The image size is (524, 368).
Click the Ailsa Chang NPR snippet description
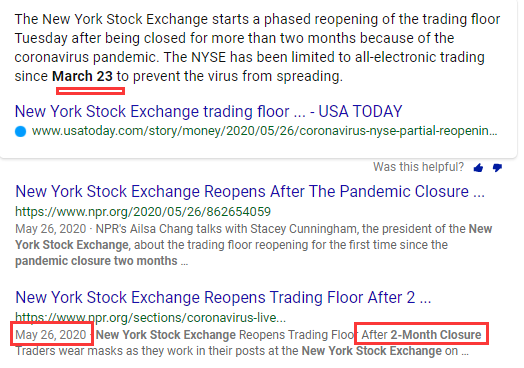tap(254, 245)
